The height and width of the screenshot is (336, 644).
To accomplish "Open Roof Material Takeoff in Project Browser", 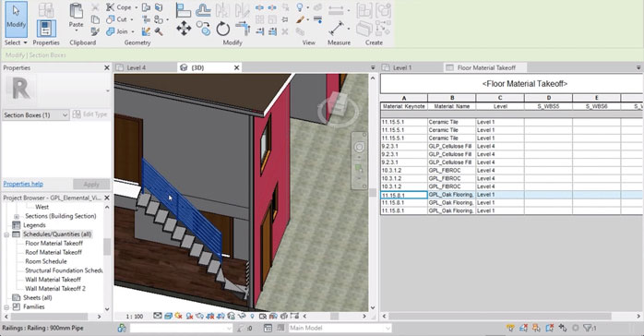I will [54, 252].
